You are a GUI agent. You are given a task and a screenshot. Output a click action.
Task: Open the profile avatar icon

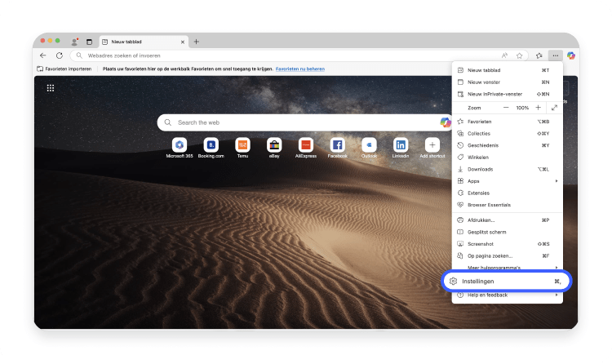coord(74,42)
